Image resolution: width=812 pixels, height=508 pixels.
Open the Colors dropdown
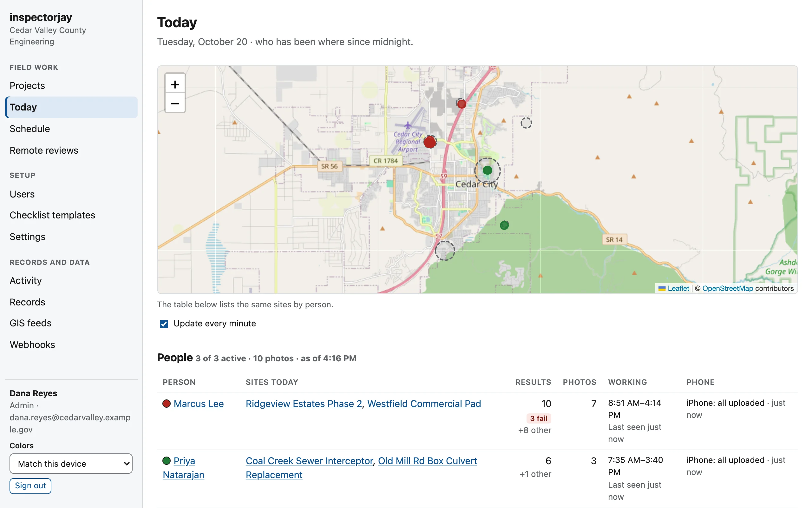point(71,463)
